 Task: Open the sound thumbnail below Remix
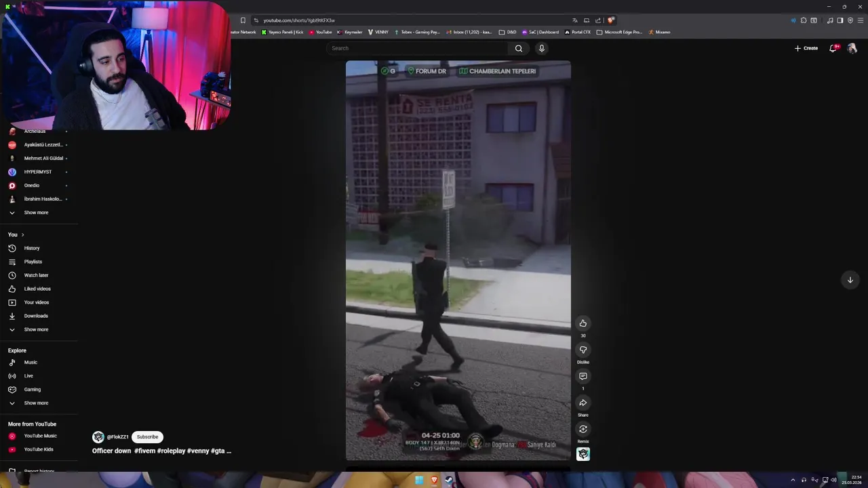coord(583,454)
